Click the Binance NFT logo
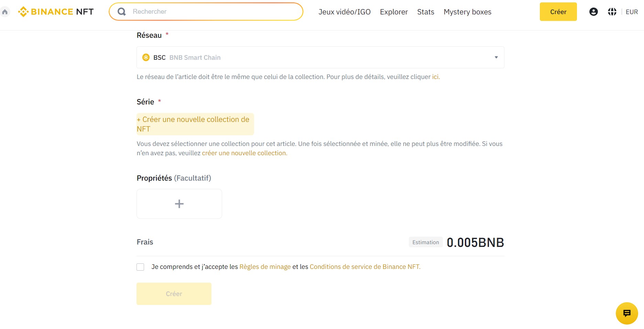 pos(55,11)
